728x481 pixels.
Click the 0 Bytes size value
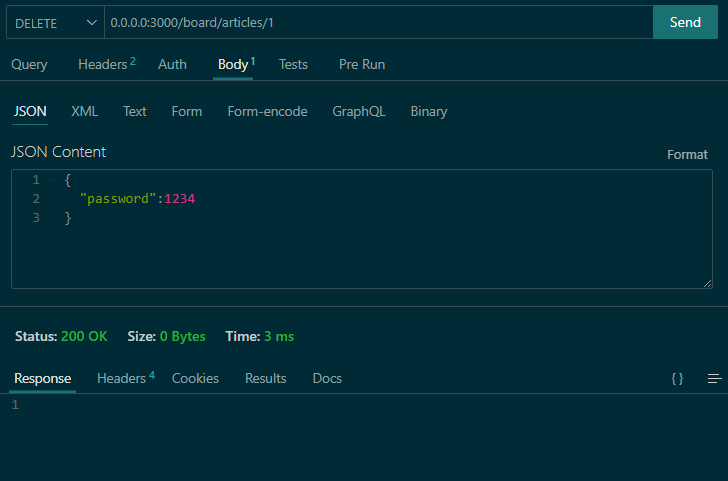182,336
